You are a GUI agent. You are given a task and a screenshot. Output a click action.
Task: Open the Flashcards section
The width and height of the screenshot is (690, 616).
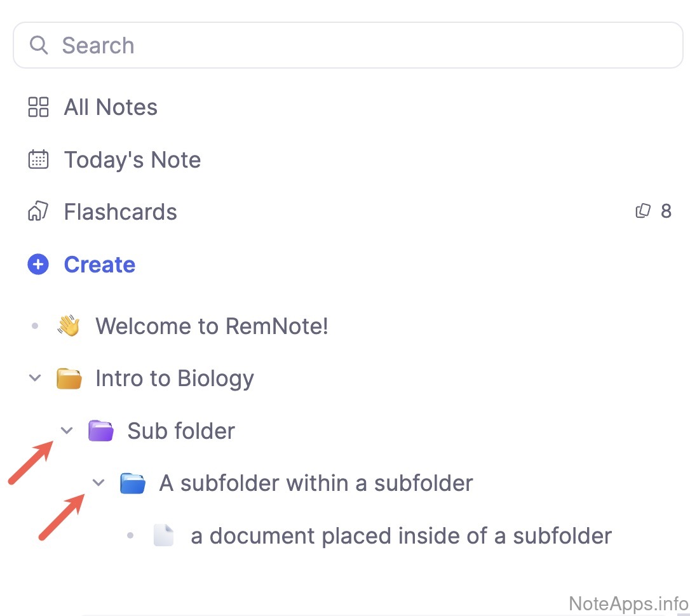click(x=120, y=211)
